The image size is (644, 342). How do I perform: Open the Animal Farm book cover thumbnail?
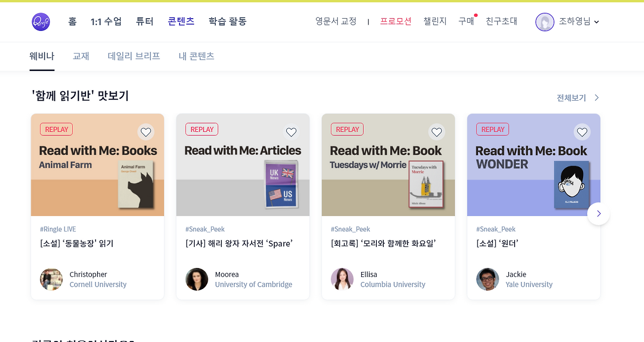click(x=136, y=185)
